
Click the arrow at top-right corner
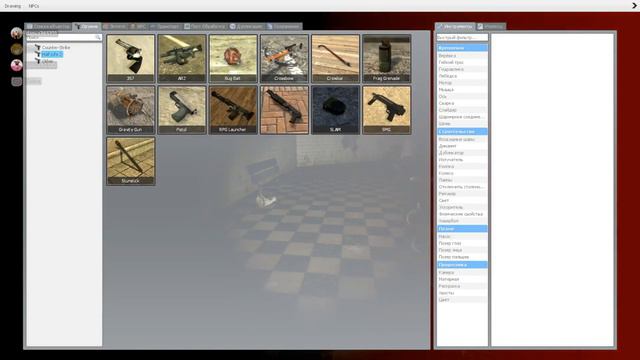pyautogui.click(x=634, y=6)
